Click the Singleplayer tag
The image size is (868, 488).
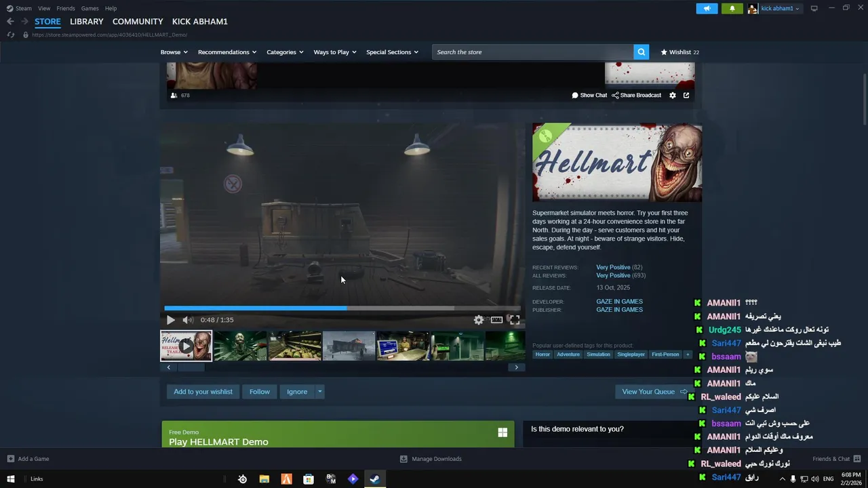(x=631, y=354)
